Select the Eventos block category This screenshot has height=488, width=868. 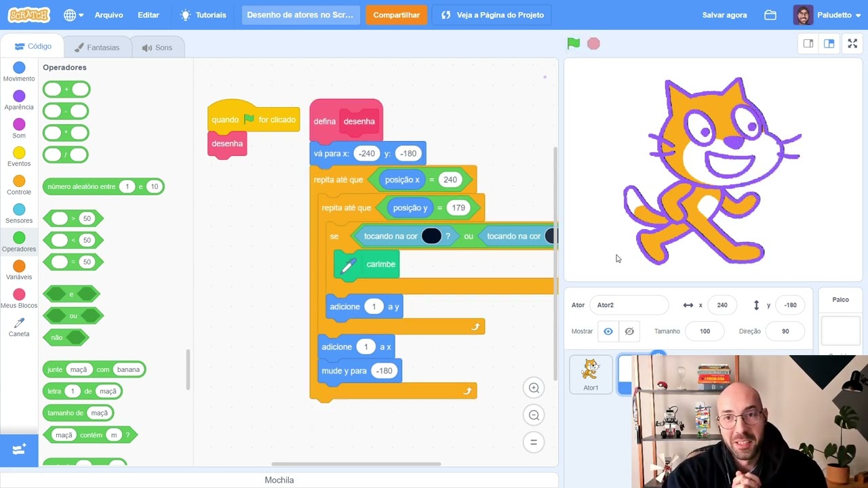point(19,157)
